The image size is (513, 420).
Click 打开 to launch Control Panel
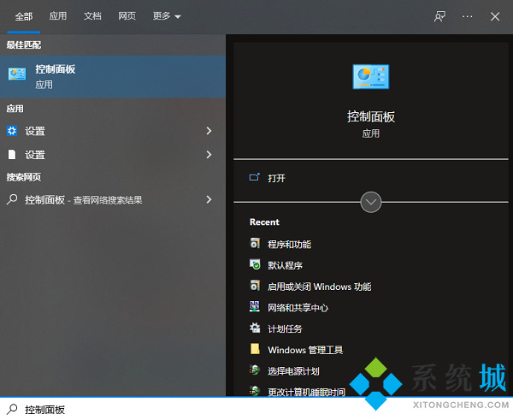(x=276, y=178)
